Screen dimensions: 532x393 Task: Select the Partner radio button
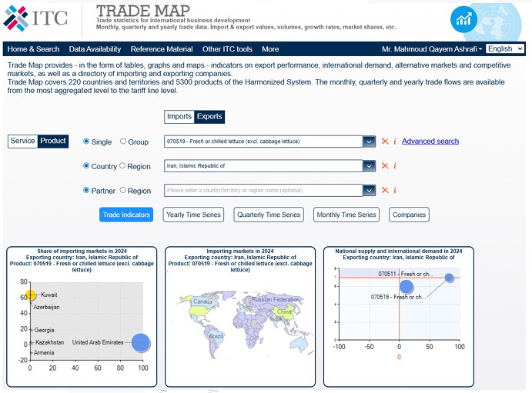(86, 190)
